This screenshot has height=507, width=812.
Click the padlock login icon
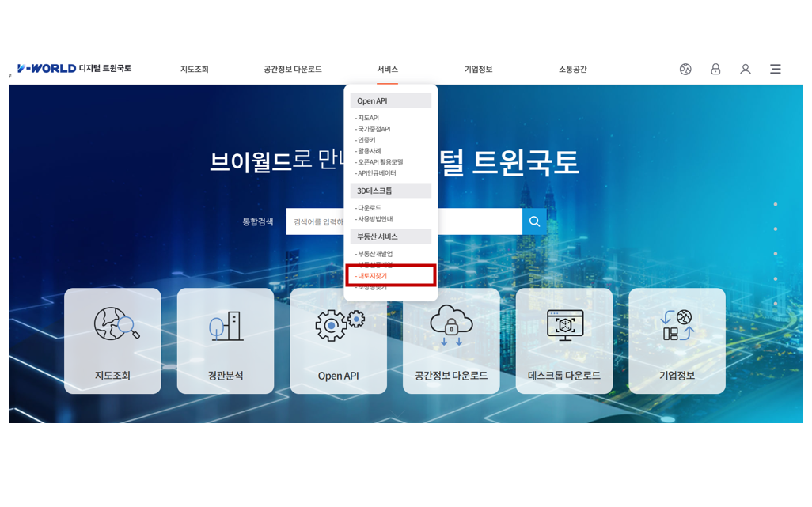click(715, 70)
